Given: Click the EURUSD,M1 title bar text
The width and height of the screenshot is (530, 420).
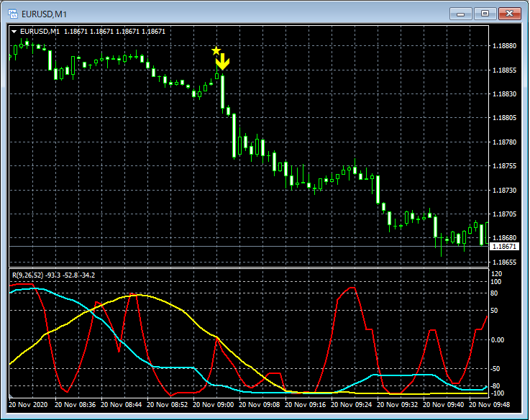Looking at the screenshot, I should tap(43, 13).
